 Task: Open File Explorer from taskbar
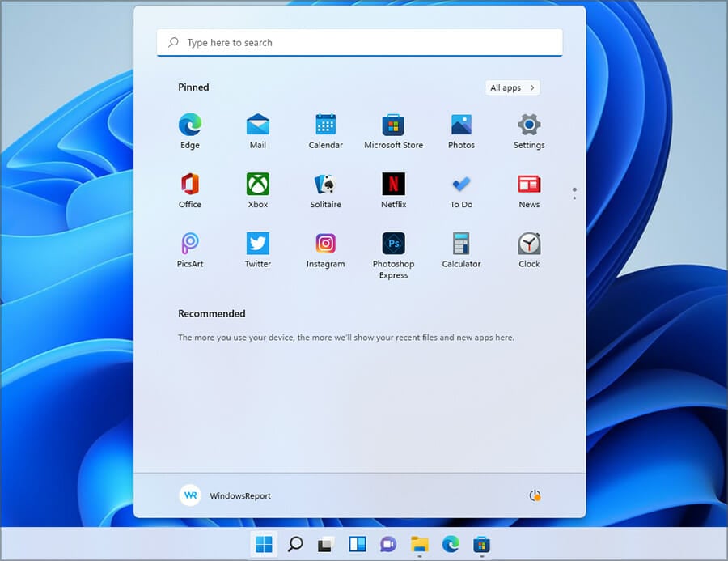(x=419, y=544)
